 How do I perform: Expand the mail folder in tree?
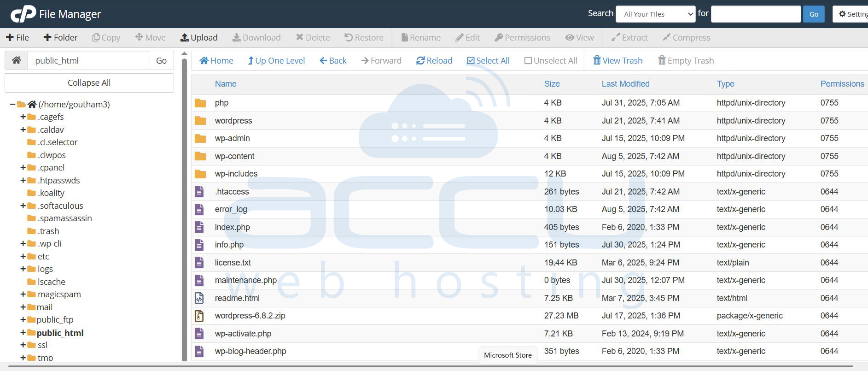click(x=23, y=307)
